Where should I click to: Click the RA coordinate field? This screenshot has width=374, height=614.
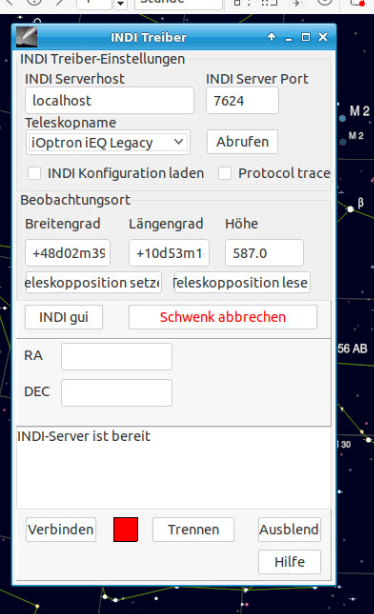pos(117,357)
